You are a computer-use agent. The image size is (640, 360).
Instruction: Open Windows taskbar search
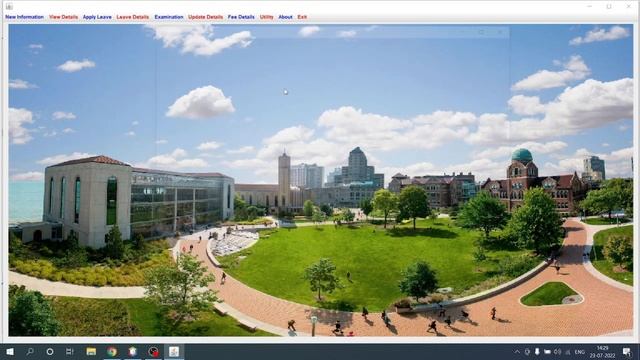click(30, 351)
